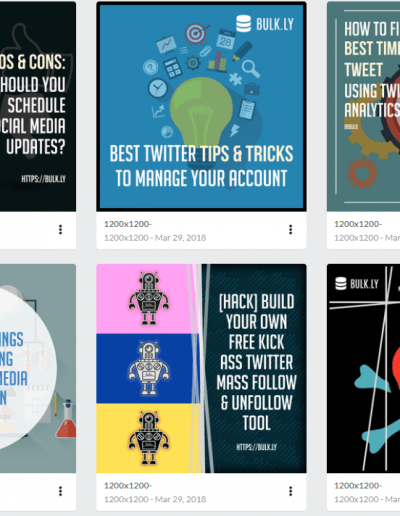The image size is (400, 516).
Task: Open Best Twitter Tips & Tricks thumbnail
Action: tap(201, 107)
